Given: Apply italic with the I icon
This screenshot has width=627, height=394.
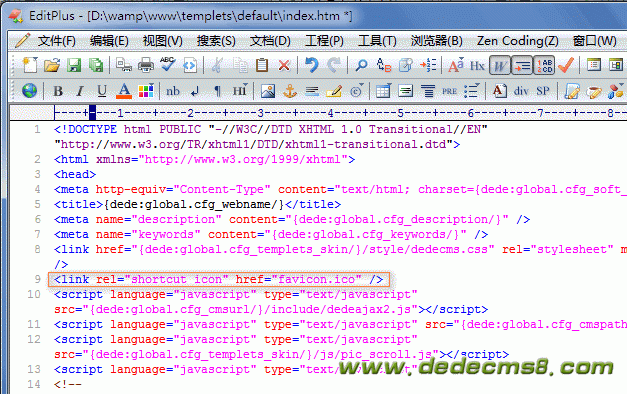Looking at the screenshot, I should pos(80,91).
